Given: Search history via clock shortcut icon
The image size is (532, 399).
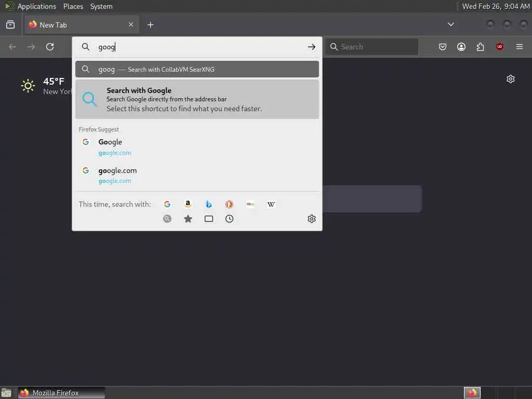Looking at the screenshot, I should point(229,219).
